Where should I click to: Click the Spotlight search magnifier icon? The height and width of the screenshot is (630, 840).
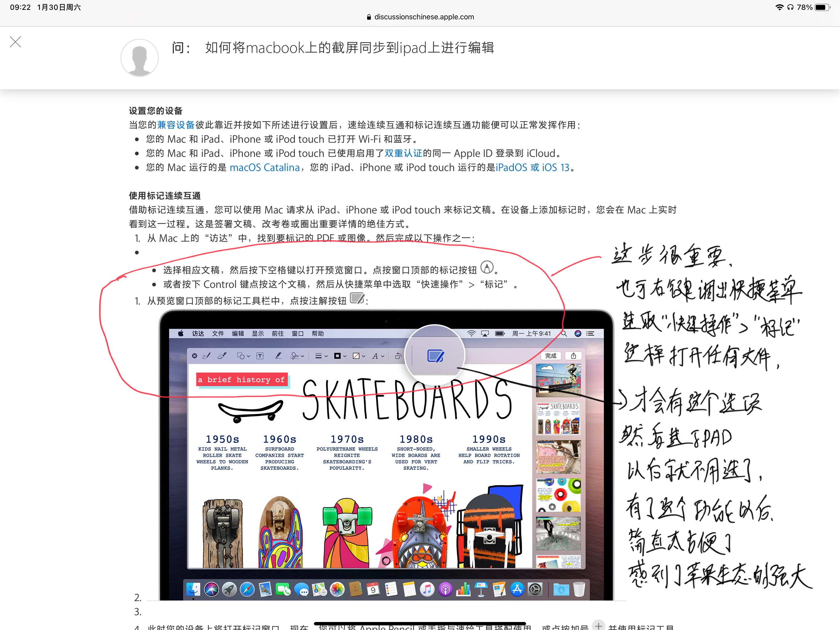click(x=564, y=334)
